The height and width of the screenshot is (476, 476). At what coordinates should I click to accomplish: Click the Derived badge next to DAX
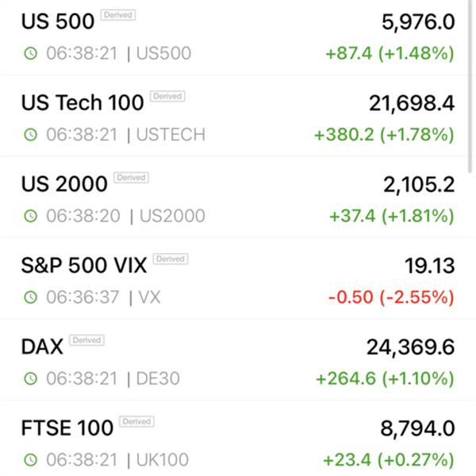86,340
